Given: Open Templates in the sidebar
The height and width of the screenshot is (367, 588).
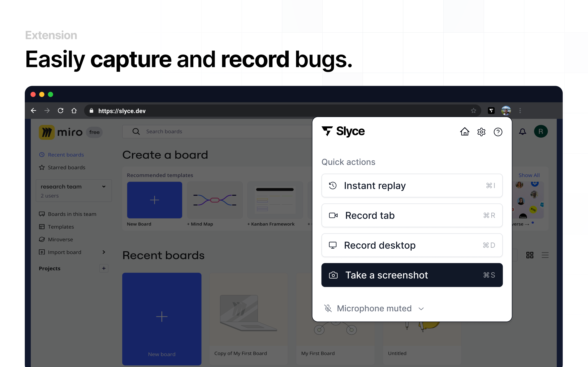Looking at the screenshot, I should coord(61,227).
